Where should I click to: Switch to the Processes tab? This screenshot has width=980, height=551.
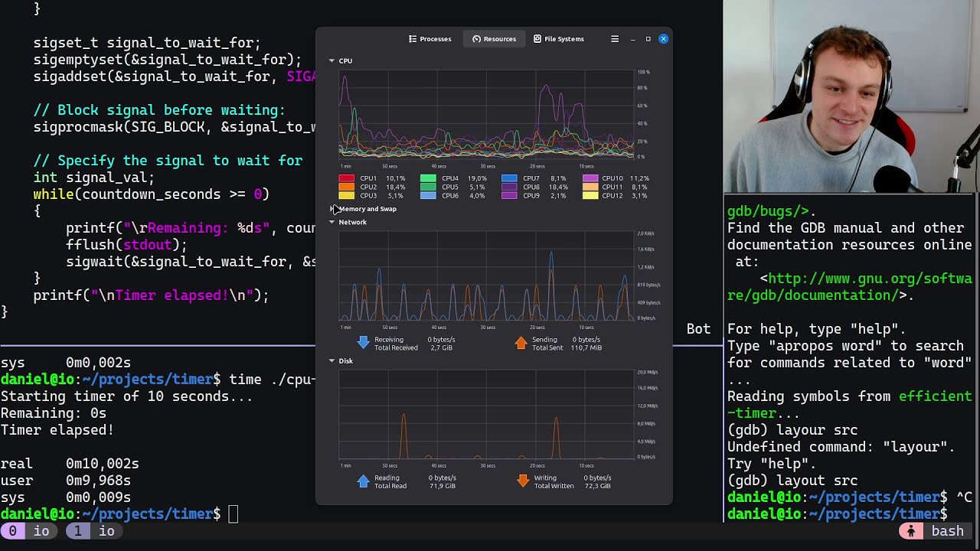pyautogui.click(x=430, y=39)
